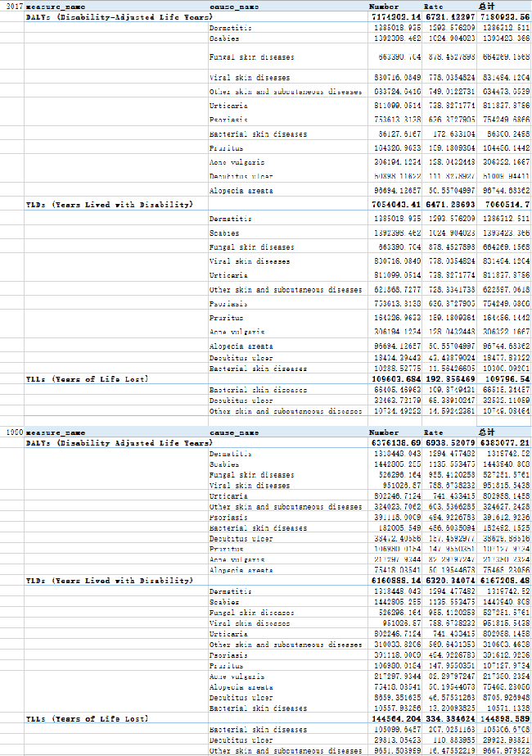This screenshot has width=532, height=756.
Task: Click the 总计 header in the 1990 table
Action: [486, 432]
